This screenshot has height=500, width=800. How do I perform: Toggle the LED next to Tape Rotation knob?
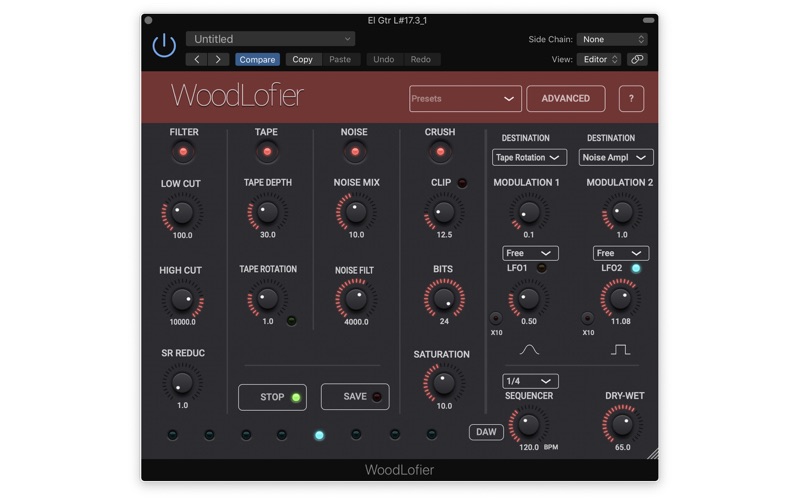point(291,321)
